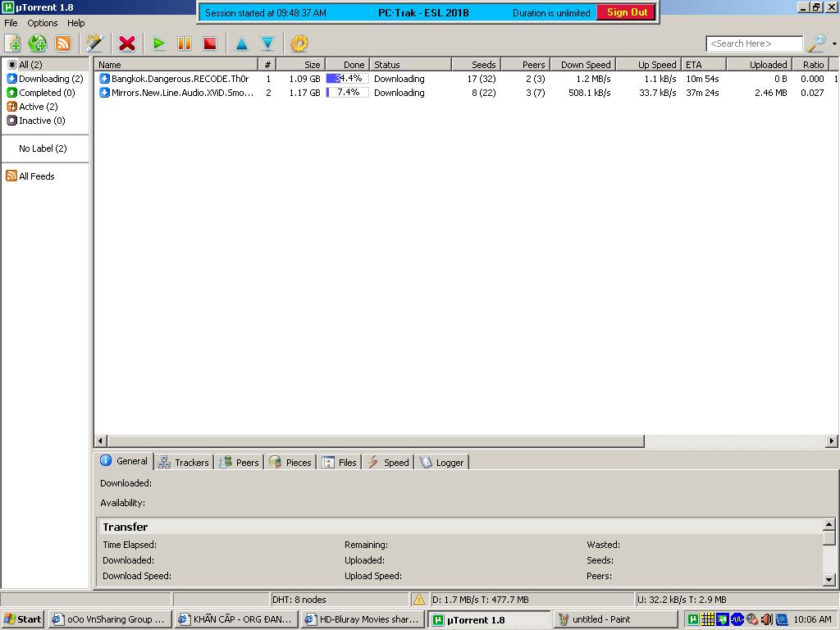Viewport: 840px width, 630px height.
Task: Select the Mirrors.New.Line.Audio.XViD torrent row
Action: point(466,93)
